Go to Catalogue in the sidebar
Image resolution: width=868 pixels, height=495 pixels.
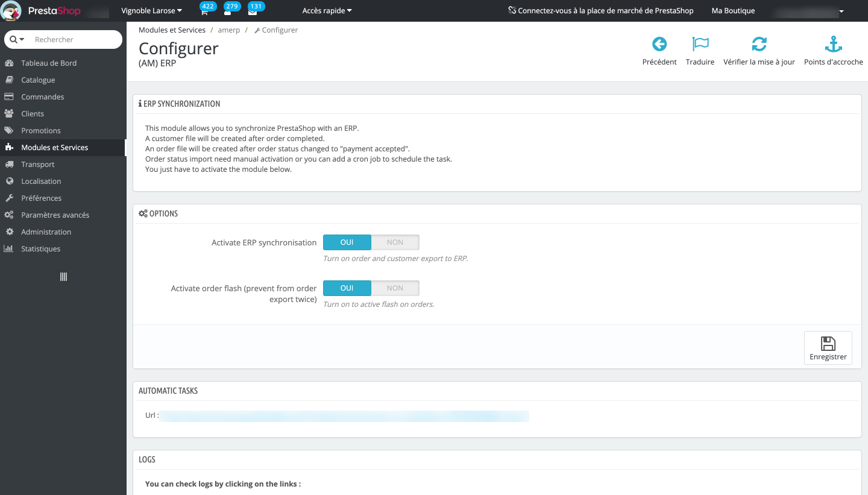38,80
